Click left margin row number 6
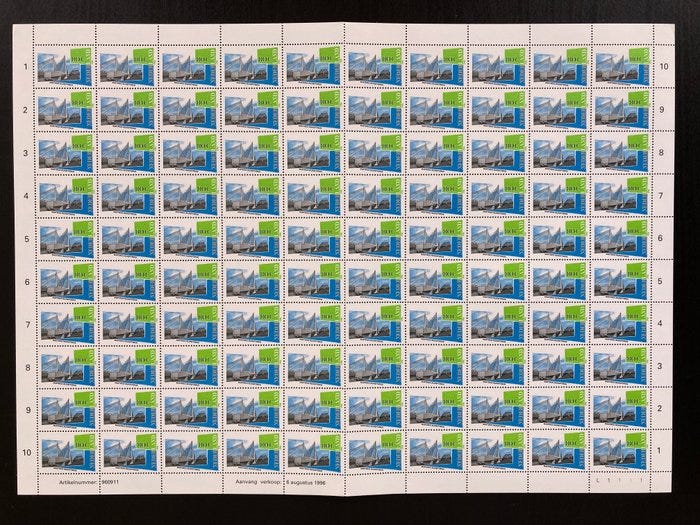Image resolution: width=700 pixels, height=525 pixels. (x=27, y=282)
